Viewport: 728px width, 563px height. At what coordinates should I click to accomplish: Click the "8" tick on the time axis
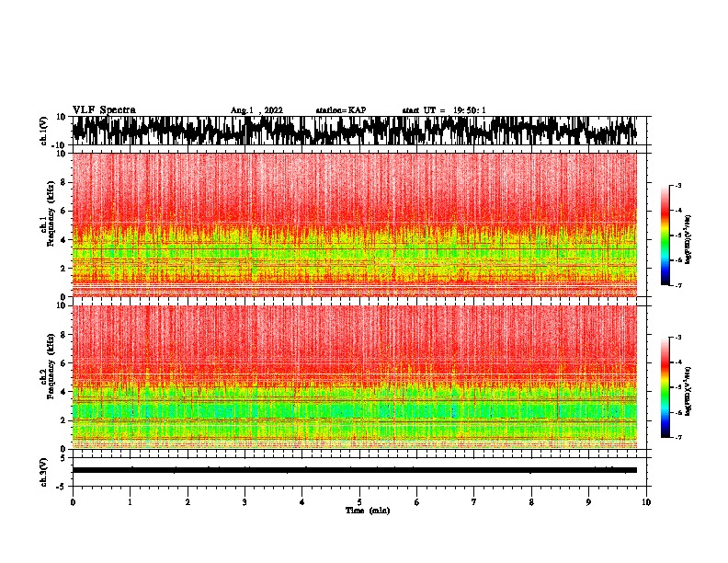(531, 502)
